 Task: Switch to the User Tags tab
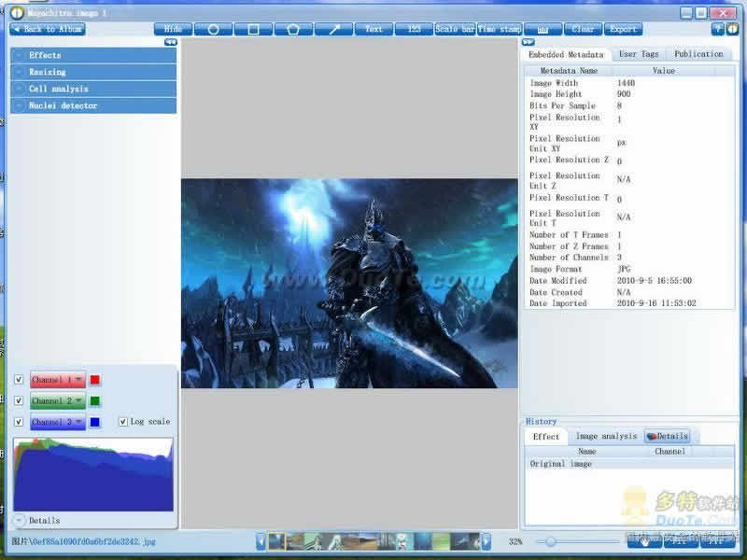click(x=639, y=54)
